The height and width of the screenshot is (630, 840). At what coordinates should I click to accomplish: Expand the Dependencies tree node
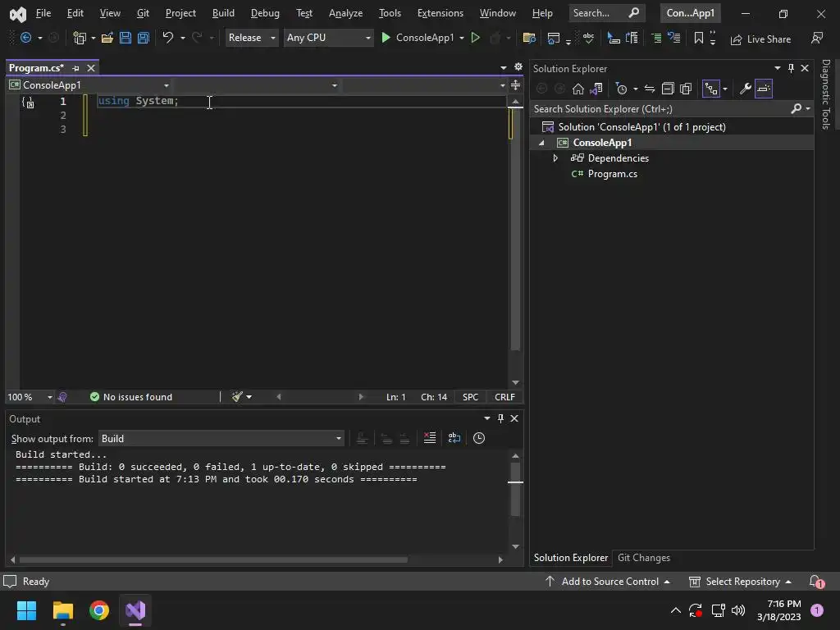555,158
